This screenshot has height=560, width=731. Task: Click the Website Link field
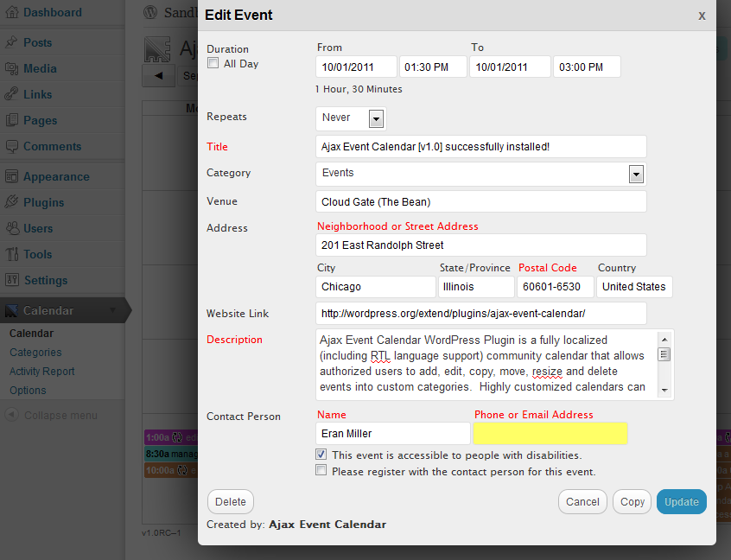click(481, 314)
